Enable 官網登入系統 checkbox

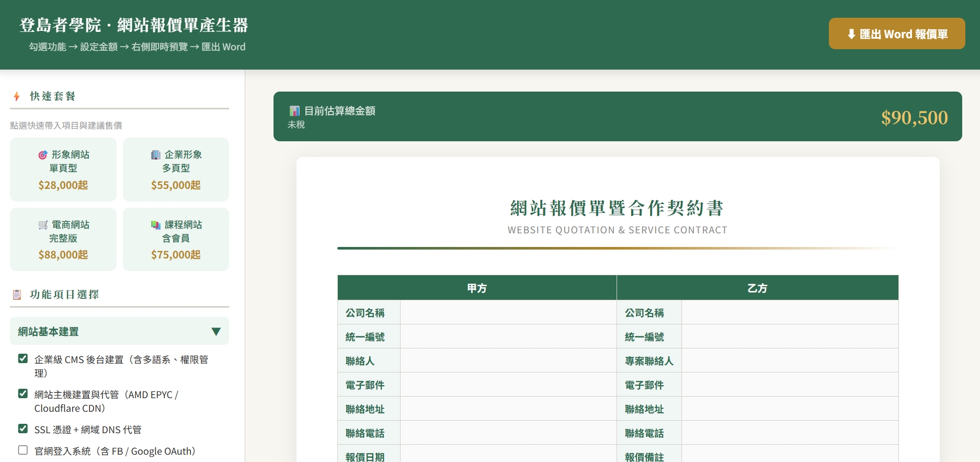23,450
